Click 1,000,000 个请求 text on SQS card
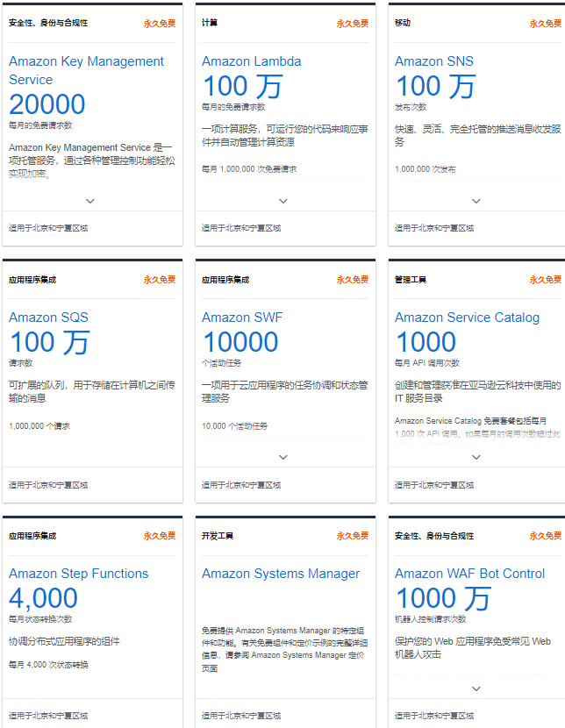Viewport: 565px width, 728px height. click(x=39, y=425)
